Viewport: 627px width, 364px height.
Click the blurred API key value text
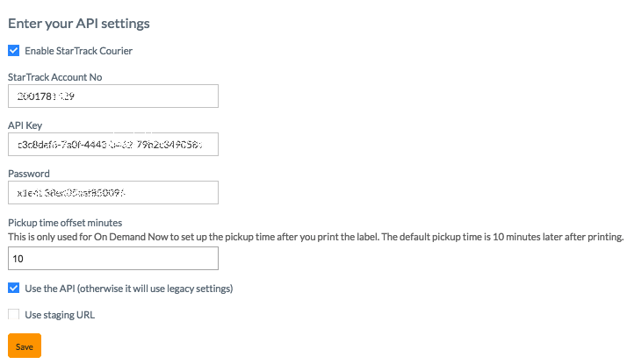[x=110, y=145]
